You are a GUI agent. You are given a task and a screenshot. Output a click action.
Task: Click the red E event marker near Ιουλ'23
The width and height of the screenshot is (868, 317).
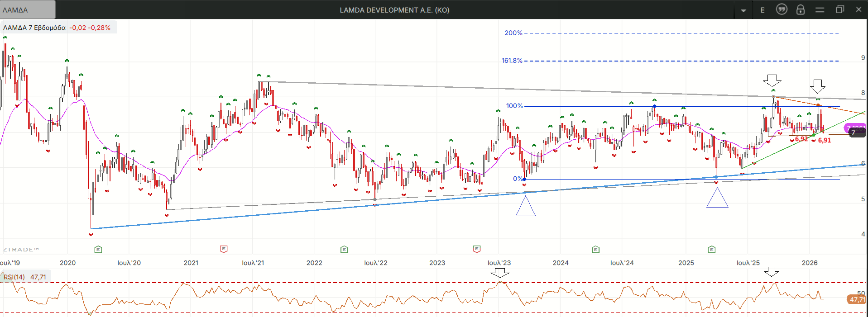tap(476, 249)
